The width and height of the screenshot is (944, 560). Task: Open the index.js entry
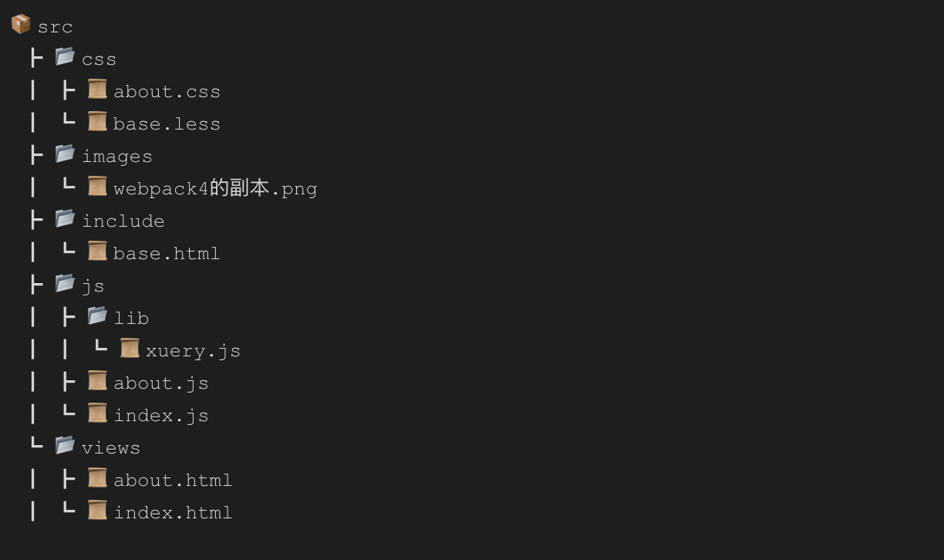[161, 416]
